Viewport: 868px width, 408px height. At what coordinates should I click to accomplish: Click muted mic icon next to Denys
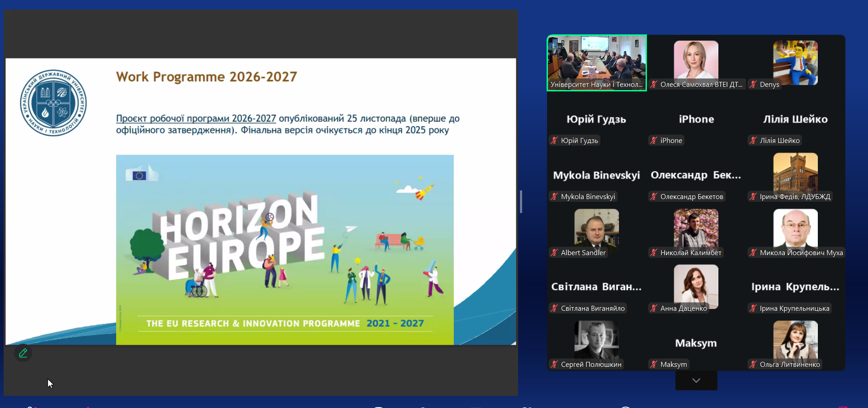click(753, 85)
